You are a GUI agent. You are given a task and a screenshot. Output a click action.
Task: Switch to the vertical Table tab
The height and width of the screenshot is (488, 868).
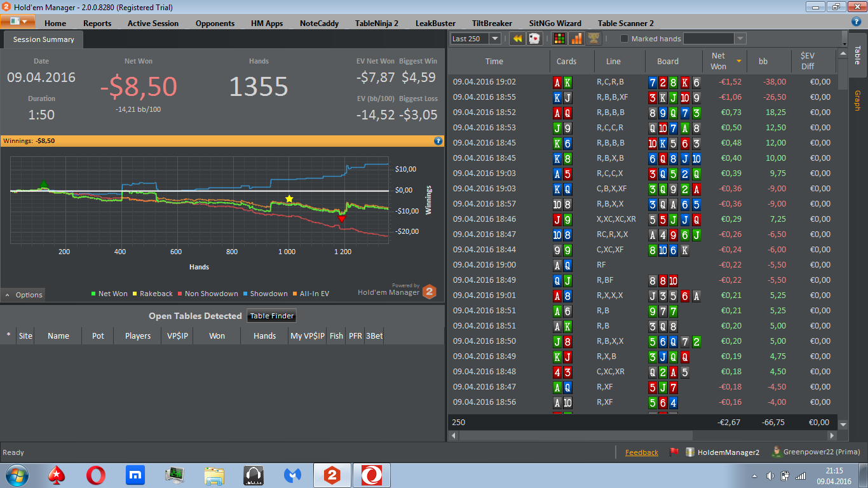[x=857, y=55]
